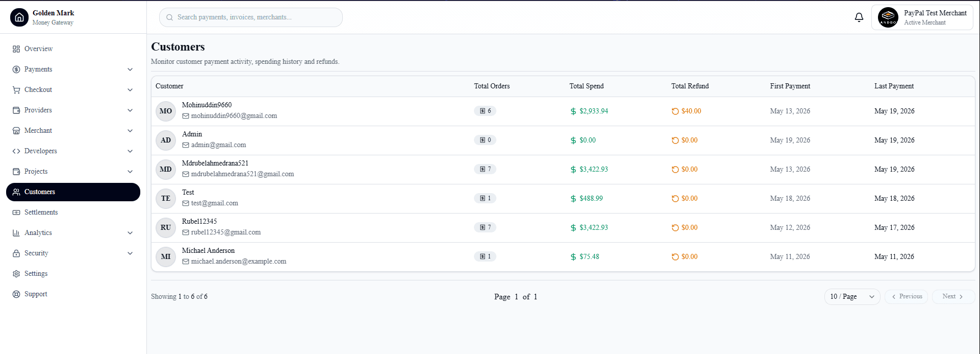
Task: Click the RU avatar for Rubel12345
Action: [166, 227]
